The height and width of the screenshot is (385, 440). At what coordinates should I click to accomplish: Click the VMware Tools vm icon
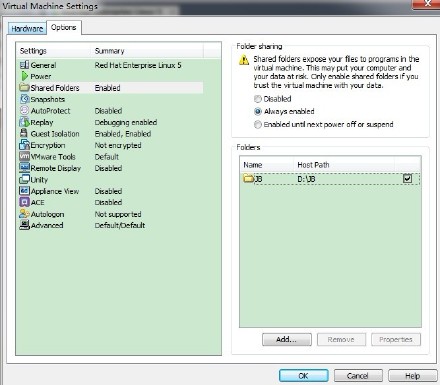pyautogui.click(x=24, y=156)
